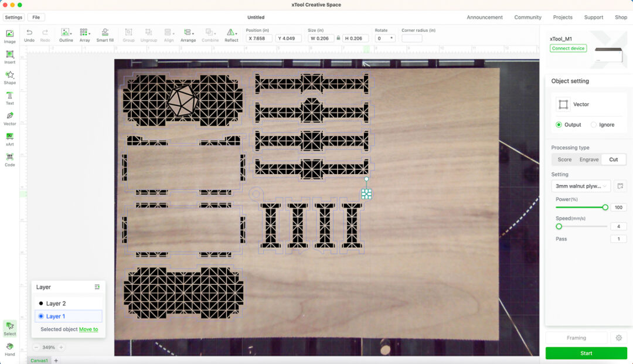Select the Shape tool in the left sidebar
633x364 pixels.
click(9, 76)
